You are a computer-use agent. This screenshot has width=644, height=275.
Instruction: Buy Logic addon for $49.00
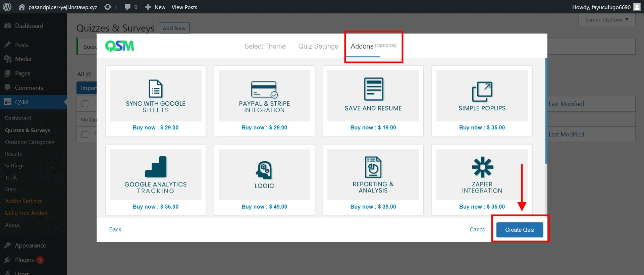pyautogui.click(x=264, y=207)
